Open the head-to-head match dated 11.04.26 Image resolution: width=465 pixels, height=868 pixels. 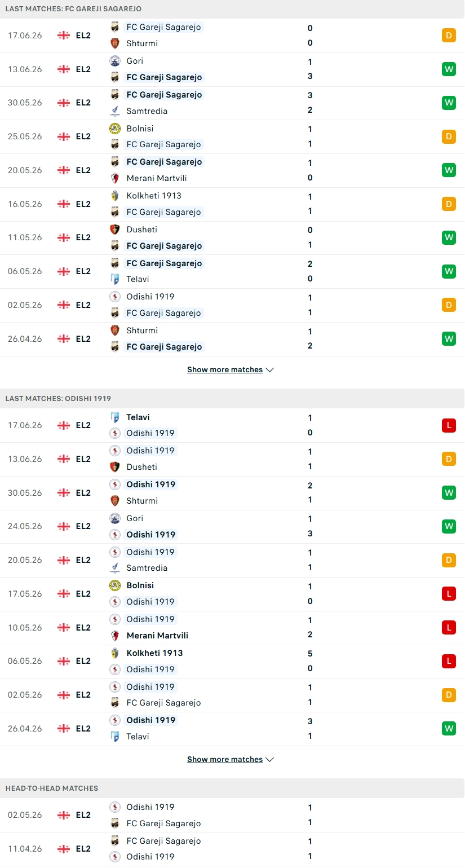pyautogui.click(x=232, y=849)
